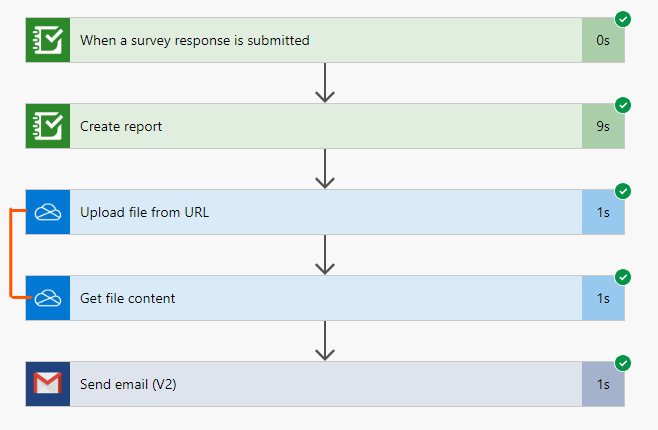Screen dimensions: 658x430
Task: Click the survey trigger's green form icon
Action: pos(48,41)
